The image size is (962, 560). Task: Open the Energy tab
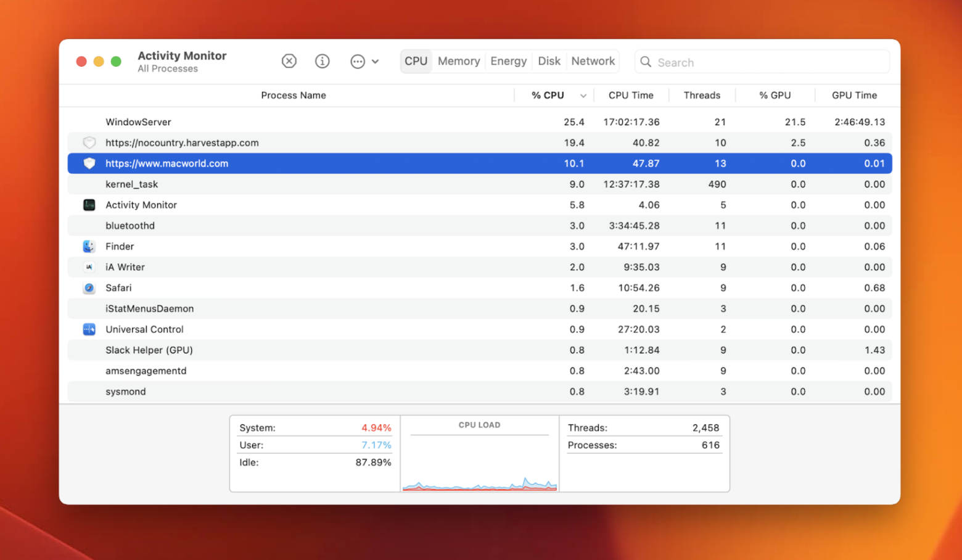[508, 61]
